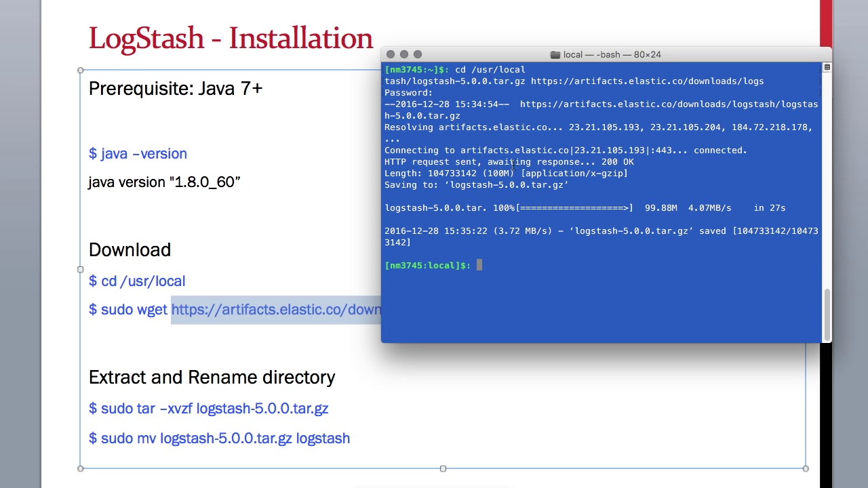Click the '2016-12-28 15:35:22 (3.72 MB/s)' saved line
868x488 pixels.
[x=601, y=237]
